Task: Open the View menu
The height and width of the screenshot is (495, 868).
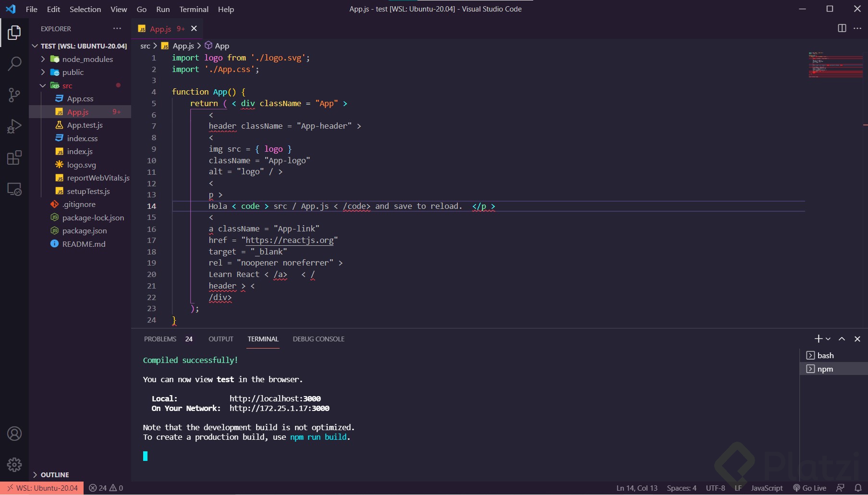Action: pyautogui.click(x=119, y=9)
